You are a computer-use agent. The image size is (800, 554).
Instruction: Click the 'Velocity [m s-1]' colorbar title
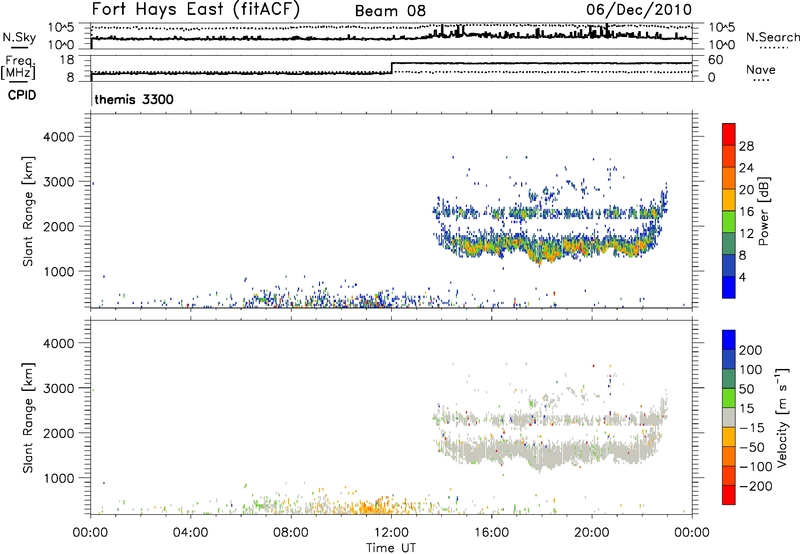[781, 418]
